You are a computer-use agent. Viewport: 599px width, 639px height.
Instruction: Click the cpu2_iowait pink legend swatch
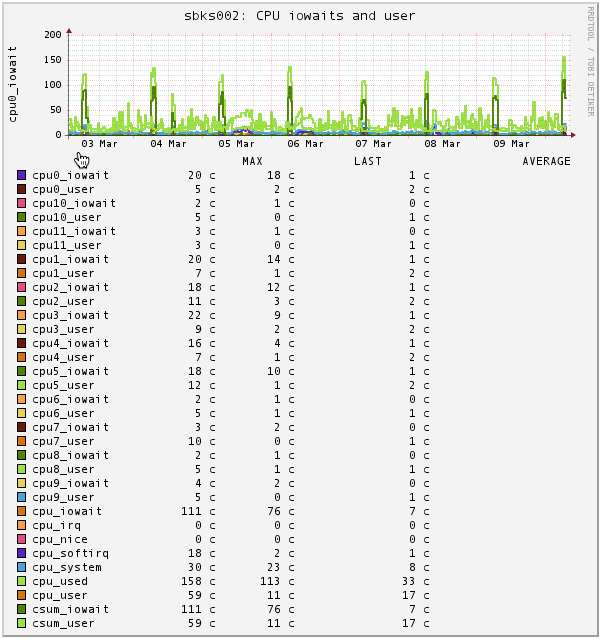pyautogui.click(x=22, y=287)
